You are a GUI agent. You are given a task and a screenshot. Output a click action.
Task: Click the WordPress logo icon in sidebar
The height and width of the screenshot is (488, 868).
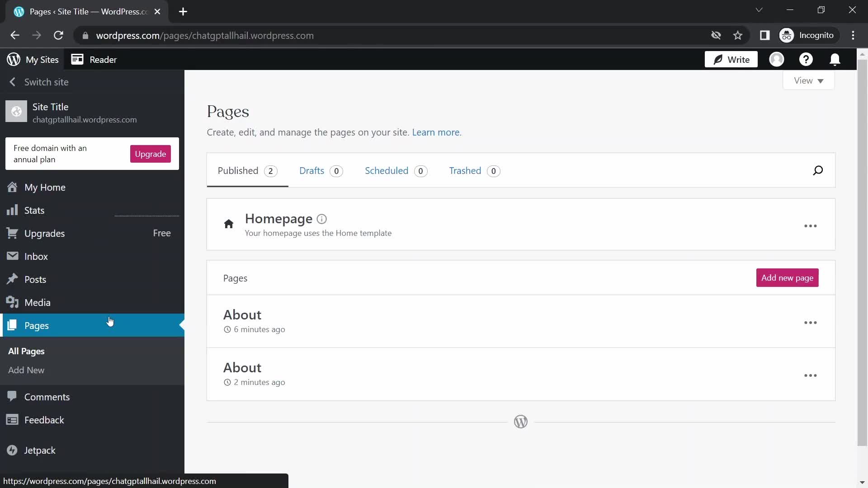pyautogui.click(x=13, y=59)
